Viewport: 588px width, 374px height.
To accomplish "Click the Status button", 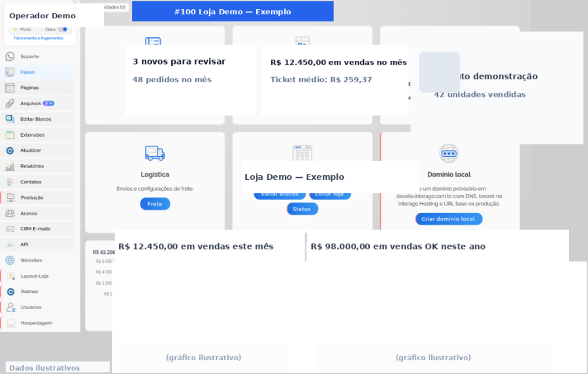I will (302, 209).
